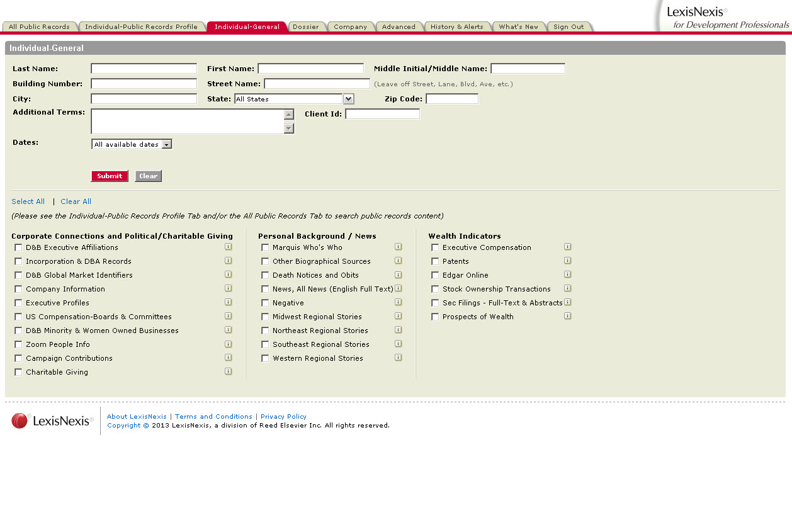The image size is (792, 532).
Task: Tick the Patents checkbox
Action: tap(435, 261)
